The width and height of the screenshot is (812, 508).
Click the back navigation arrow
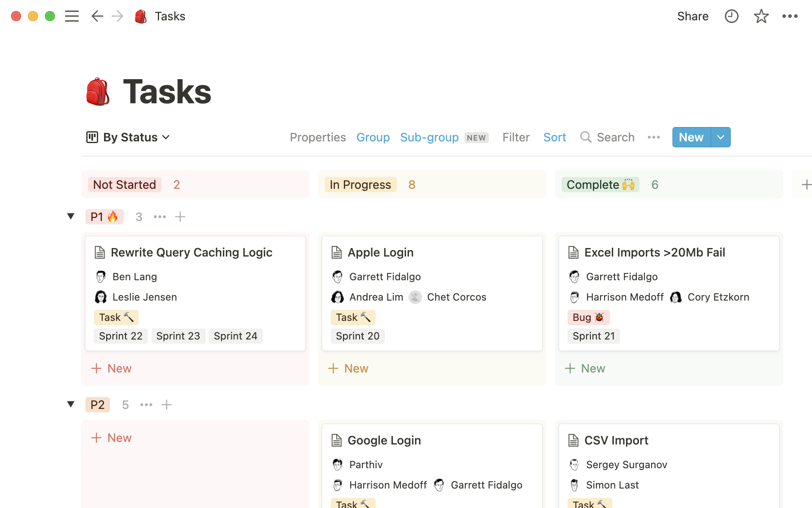pos(97,16)
